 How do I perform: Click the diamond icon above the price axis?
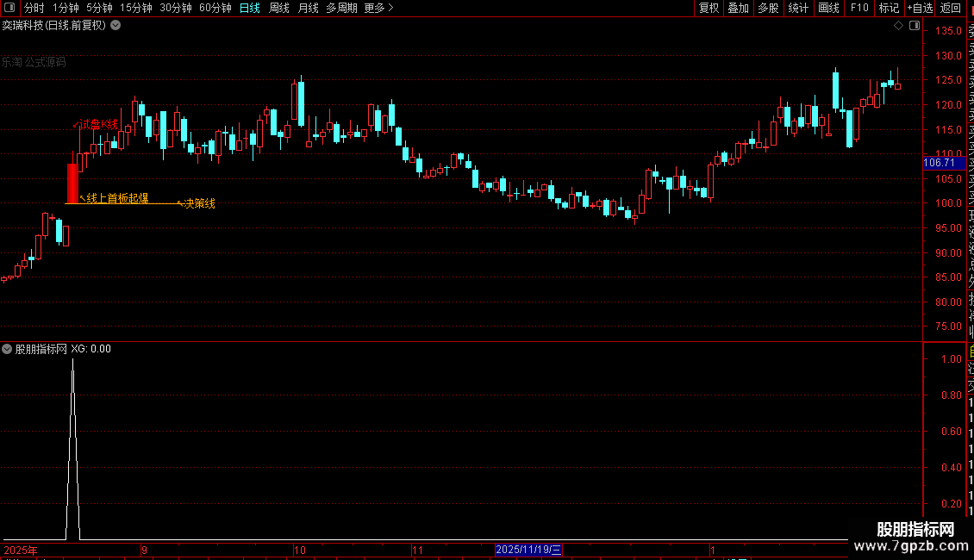898,26
